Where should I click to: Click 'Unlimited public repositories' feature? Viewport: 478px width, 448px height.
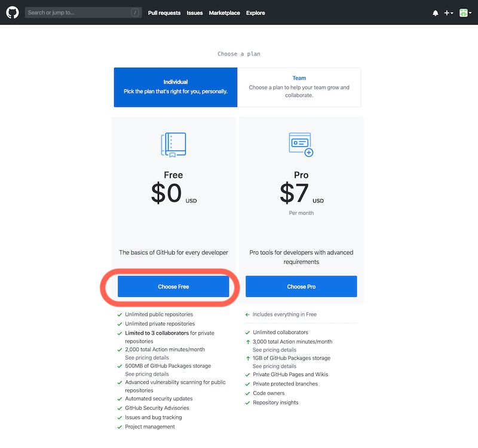pyautogui.click(x=159, y=314)
